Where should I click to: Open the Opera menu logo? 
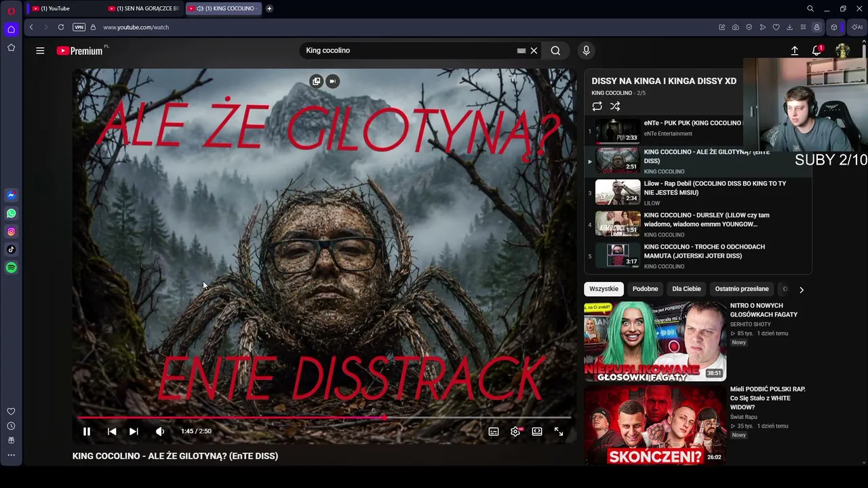(11, 10)
